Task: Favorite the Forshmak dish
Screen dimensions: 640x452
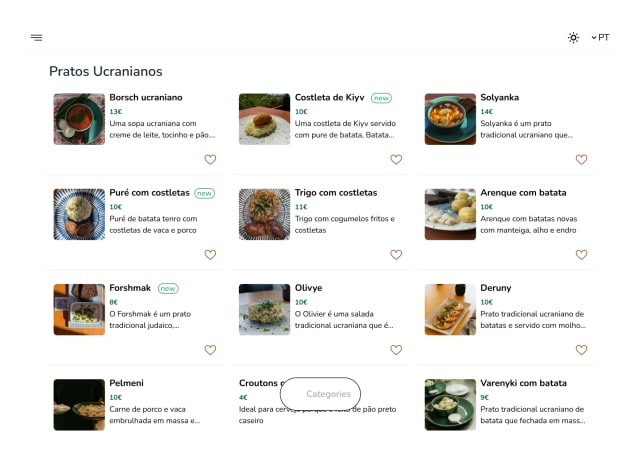Action: click(210, 350)
